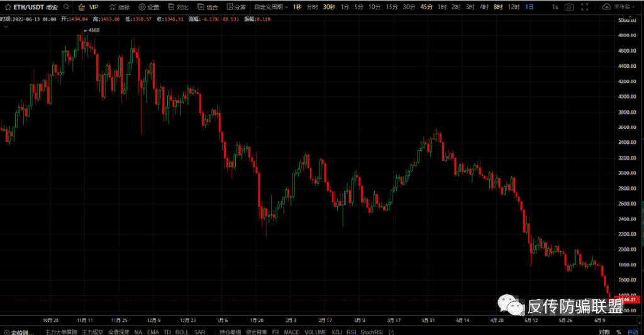Open the 分屏 split screen layout
This screenshot has height=335, width=644.
click(x=235, y=7)
